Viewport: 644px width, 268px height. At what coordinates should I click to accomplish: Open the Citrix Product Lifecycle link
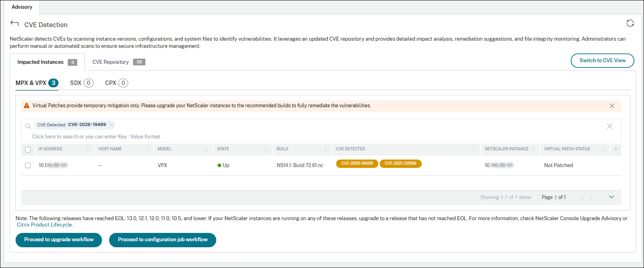[x=44, y=225]
